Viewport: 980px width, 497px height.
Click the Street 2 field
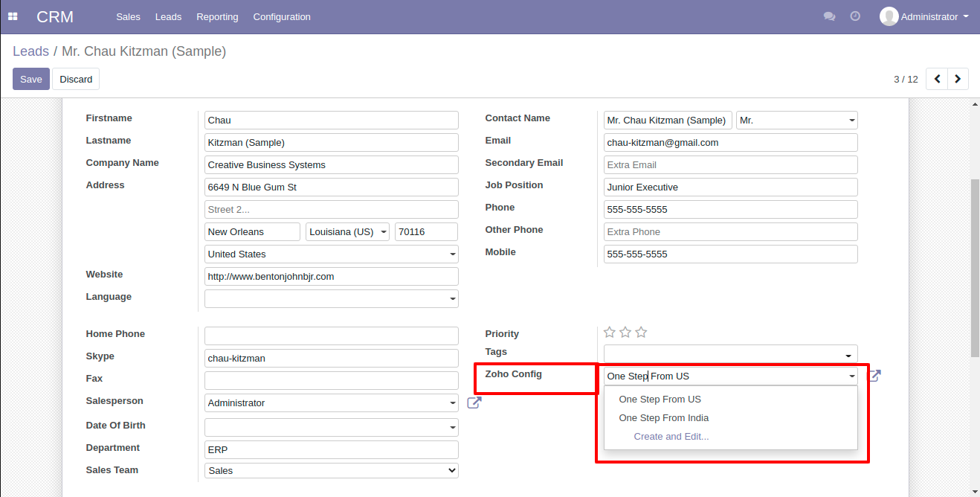coord(332,209)
